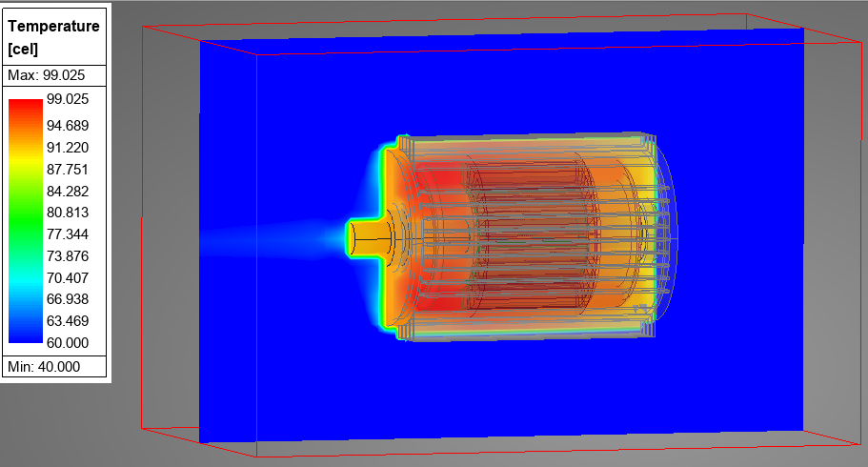Select the Max: 99.025 legend entry
This screenshot has width=868, height=467.
[x=47, y=75]
